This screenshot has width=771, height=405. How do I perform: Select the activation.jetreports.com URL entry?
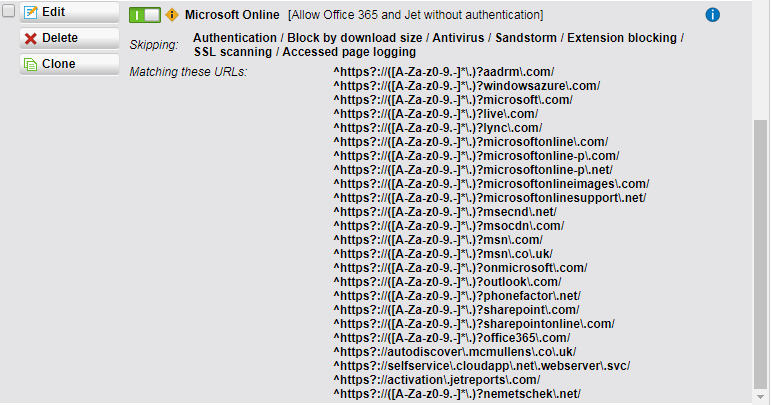click(x=437, y=380)
